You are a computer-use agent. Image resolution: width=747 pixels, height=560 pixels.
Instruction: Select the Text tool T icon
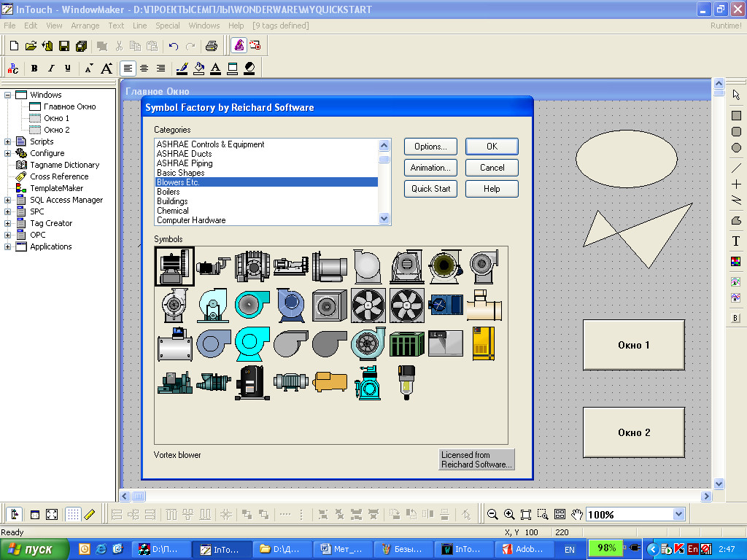coord(736,241)
